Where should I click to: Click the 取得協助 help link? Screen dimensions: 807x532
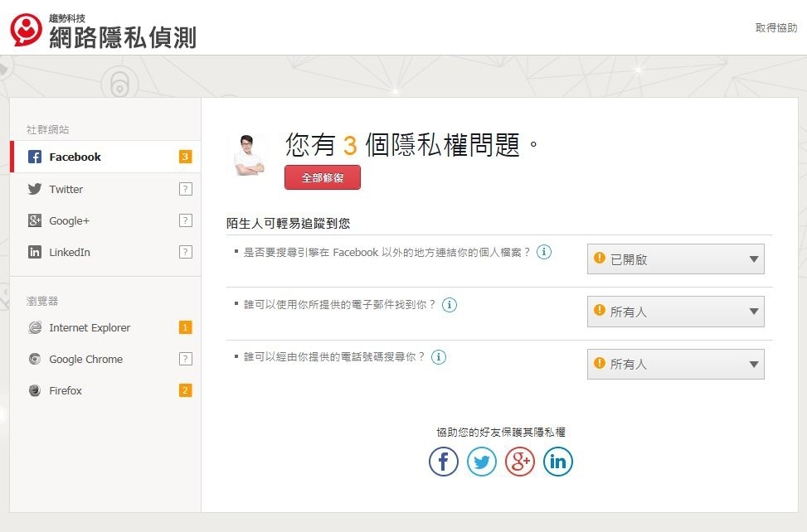point(775,28)
